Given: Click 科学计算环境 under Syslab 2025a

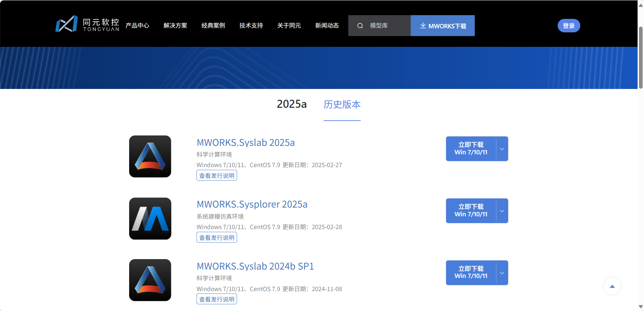Looking at the screenshot, I should tap(214, 155).
